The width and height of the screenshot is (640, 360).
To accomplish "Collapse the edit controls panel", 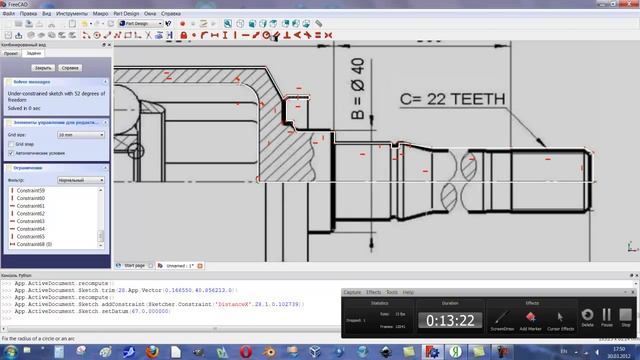I will pyautogui.click(x=105, y=122).
